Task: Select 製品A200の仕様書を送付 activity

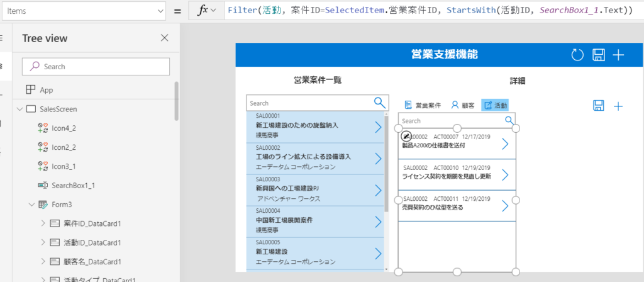Action: pyautogui.click(x=433, y=145)
